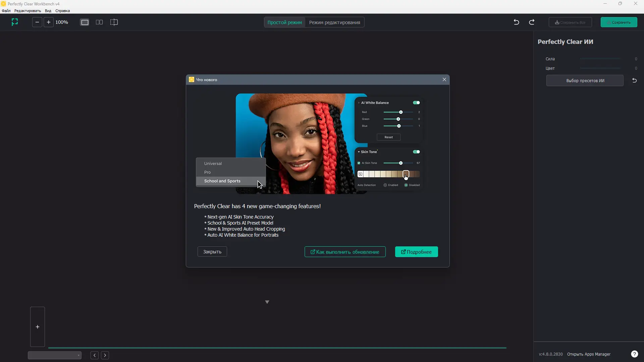Click the Подробнее button
The image size is (644, 362).
point(416,252)
